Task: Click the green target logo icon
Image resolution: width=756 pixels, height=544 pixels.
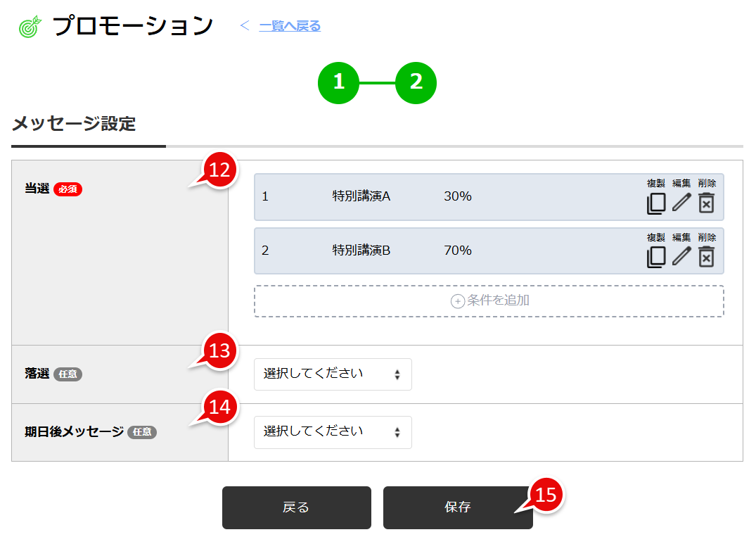Action: point(27,23)
